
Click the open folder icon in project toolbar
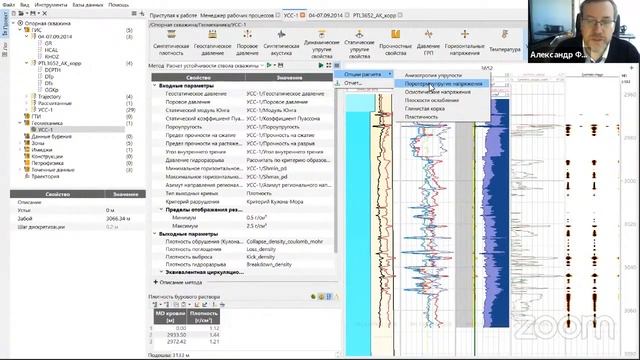coord(21,13)
